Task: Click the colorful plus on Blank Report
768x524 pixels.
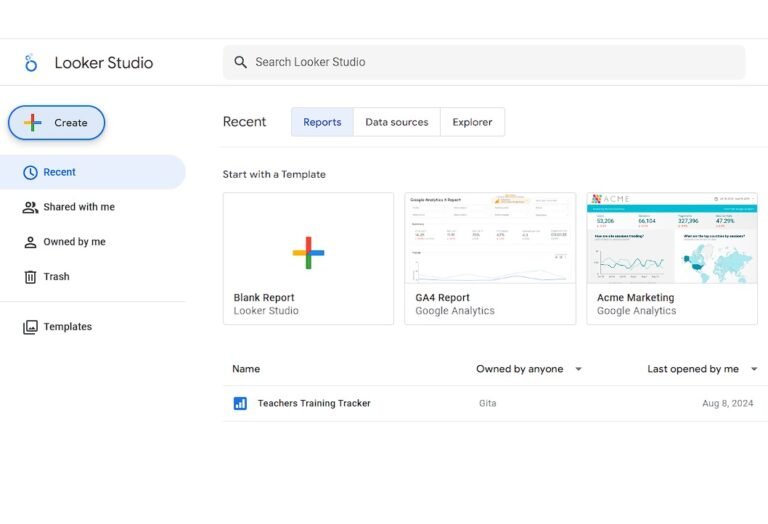Action: pos(308,253)
